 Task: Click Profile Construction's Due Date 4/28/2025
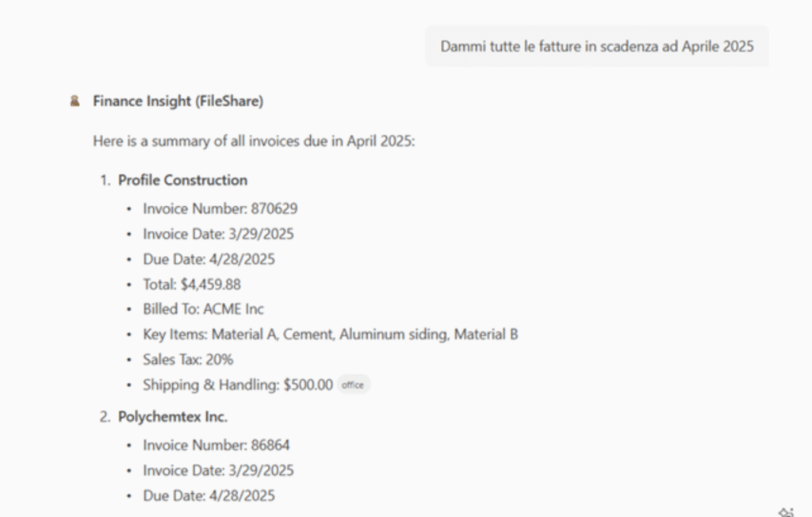209,259
